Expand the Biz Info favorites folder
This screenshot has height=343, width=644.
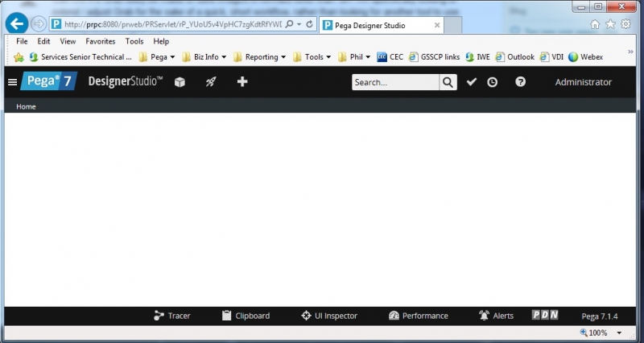[x=204, y=57]
